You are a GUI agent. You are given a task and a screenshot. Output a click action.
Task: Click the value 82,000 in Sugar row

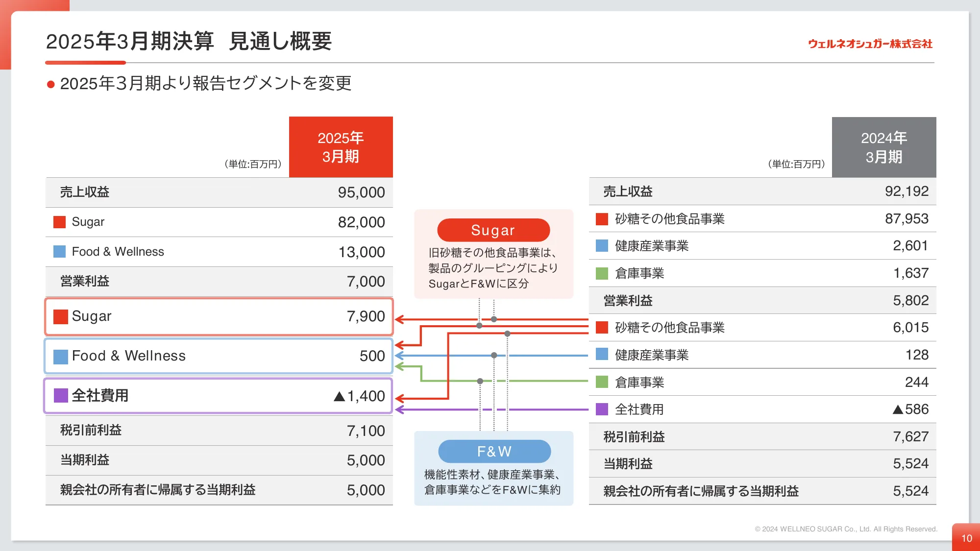pyautogui.click(x=361, y=222)
